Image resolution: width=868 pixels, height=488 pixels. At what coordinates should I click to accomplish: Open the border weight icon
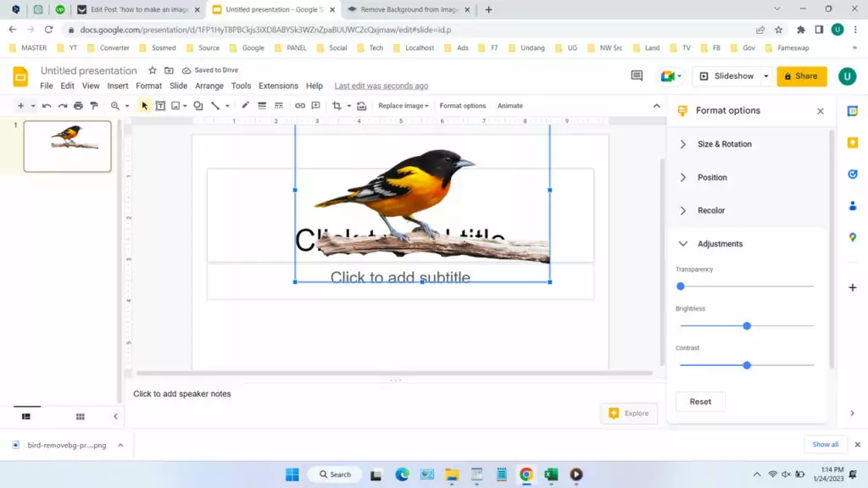[x=262, y=106]
